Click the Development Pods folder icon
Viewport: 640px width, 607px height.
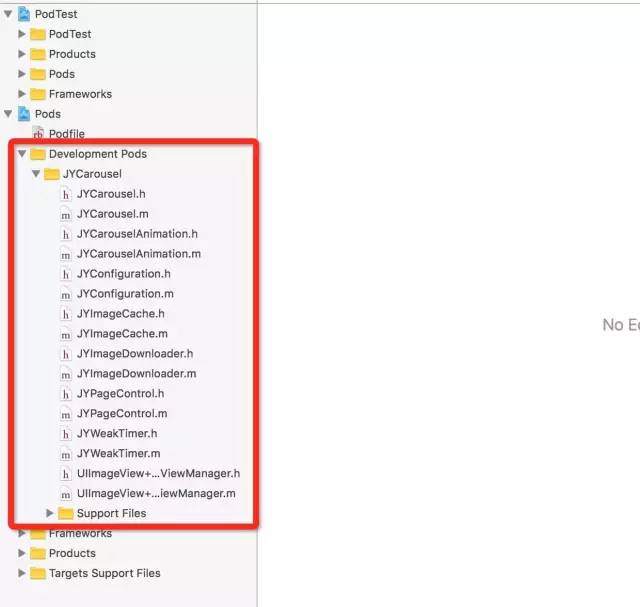coord(38,154)
